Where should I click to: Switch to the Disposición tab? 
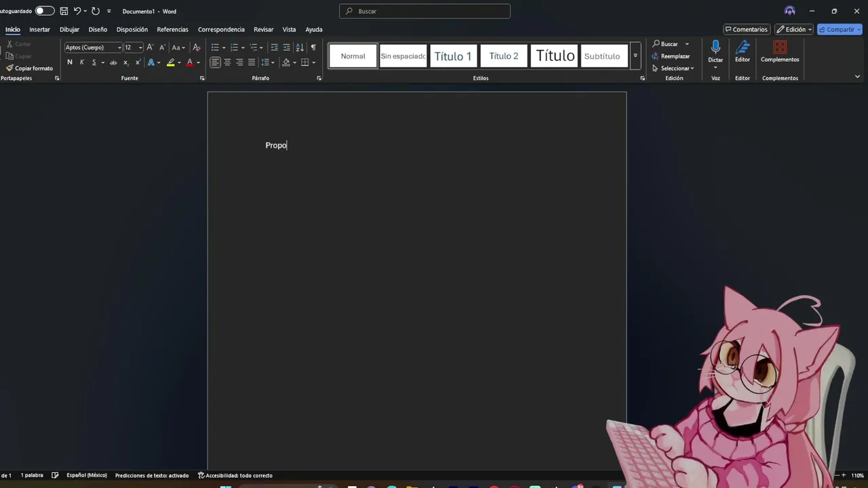(132, 29)
